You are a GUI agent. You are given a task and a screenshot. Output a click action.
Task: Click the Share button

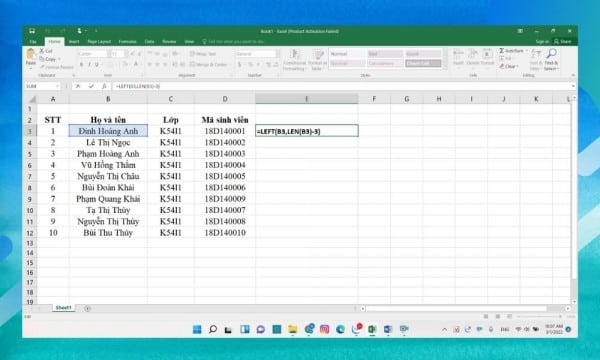click(x=562, y=42)
